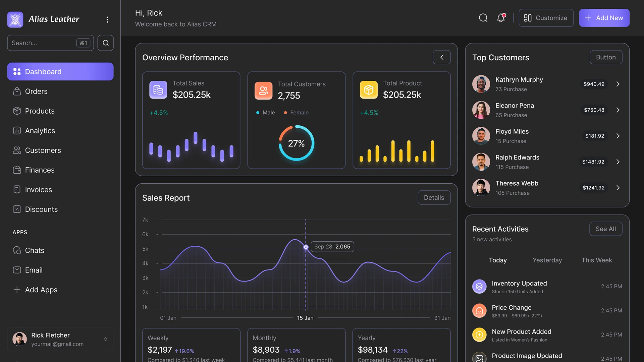Click the 27% customers donut chart

click(296, 143)
